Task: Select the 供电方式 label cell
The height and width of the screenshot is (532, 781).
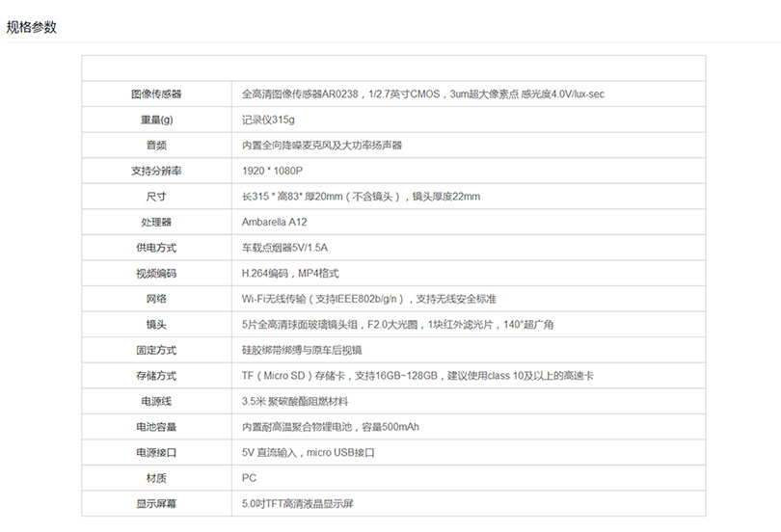Action: [x=156, y=248]
